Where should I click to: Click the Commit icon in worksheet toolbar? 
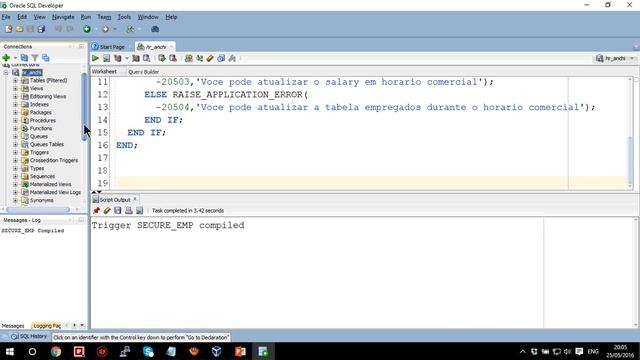tap(162, 58)
